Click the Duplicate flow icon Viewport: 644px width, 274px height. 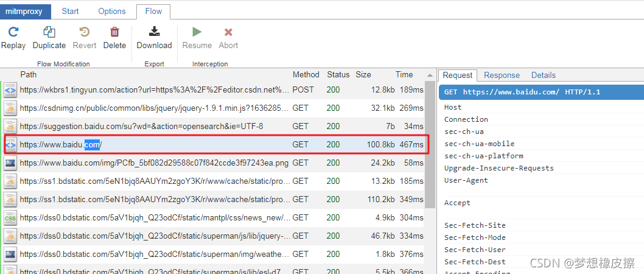(49, 32)
